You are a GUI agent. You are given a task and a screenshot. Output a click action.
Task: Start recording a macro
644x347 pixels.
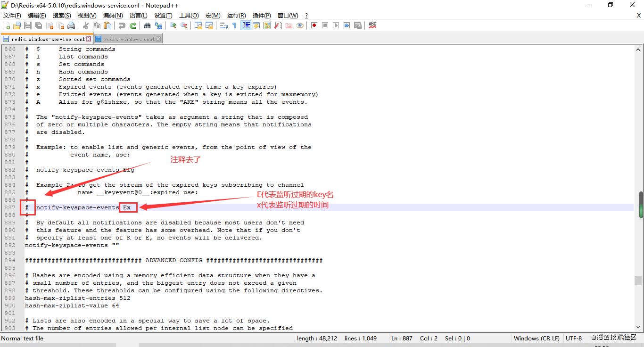tap(314, 25)
